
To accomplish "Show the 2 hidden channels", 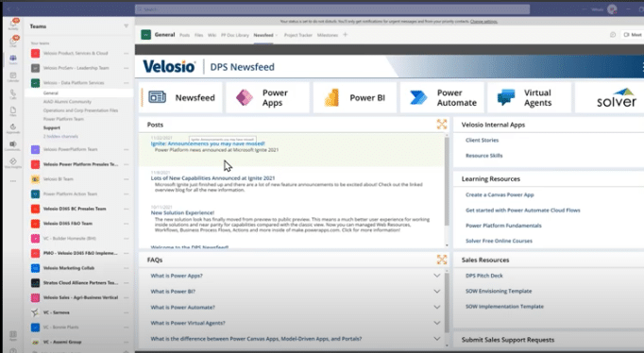I will [60, 136].
